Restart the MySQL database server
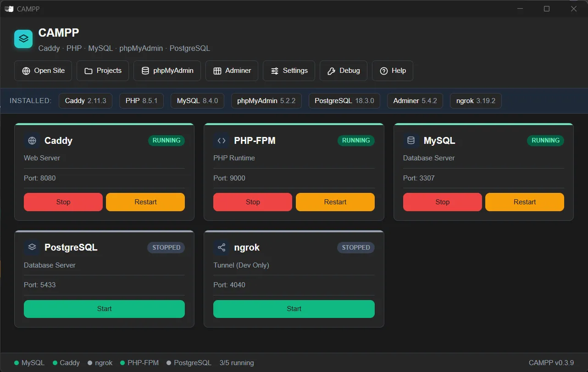This screenshot has height=372, width=588. (x=525, y=202)
